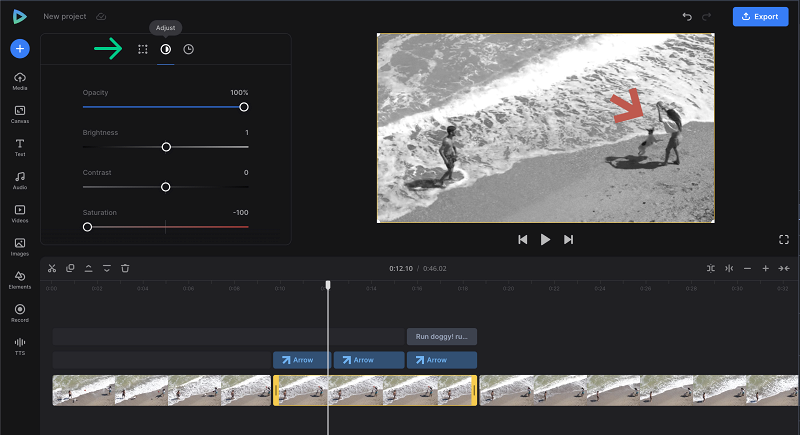
Task: Click the Contrast slider handle
Action: 166,187
